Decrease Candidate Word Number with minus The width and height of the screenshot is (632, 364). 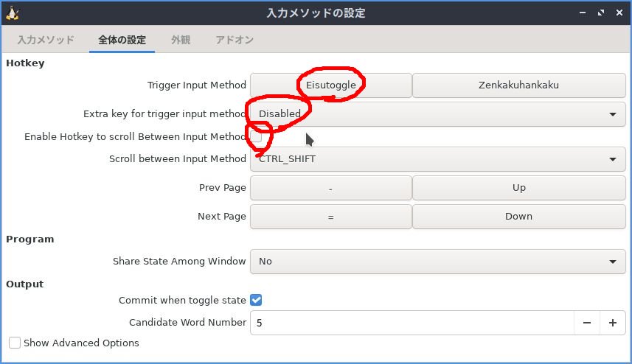pos(587,323)
